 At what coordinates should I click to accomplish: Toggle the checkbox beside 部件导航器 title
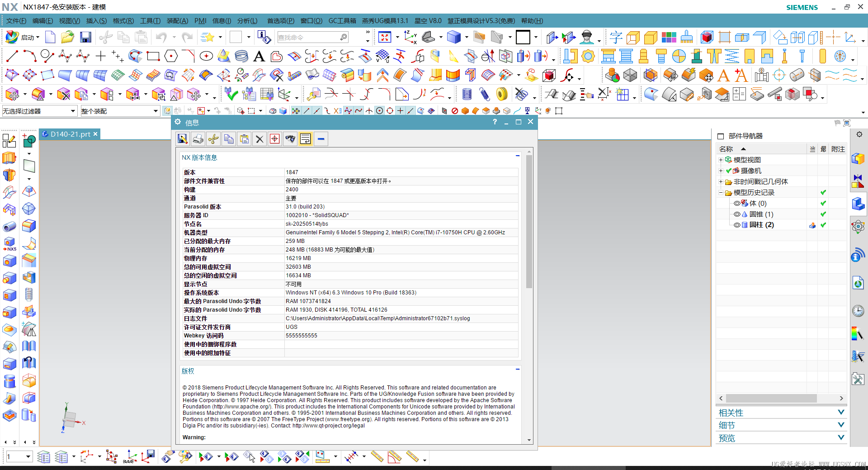point(721,136)
